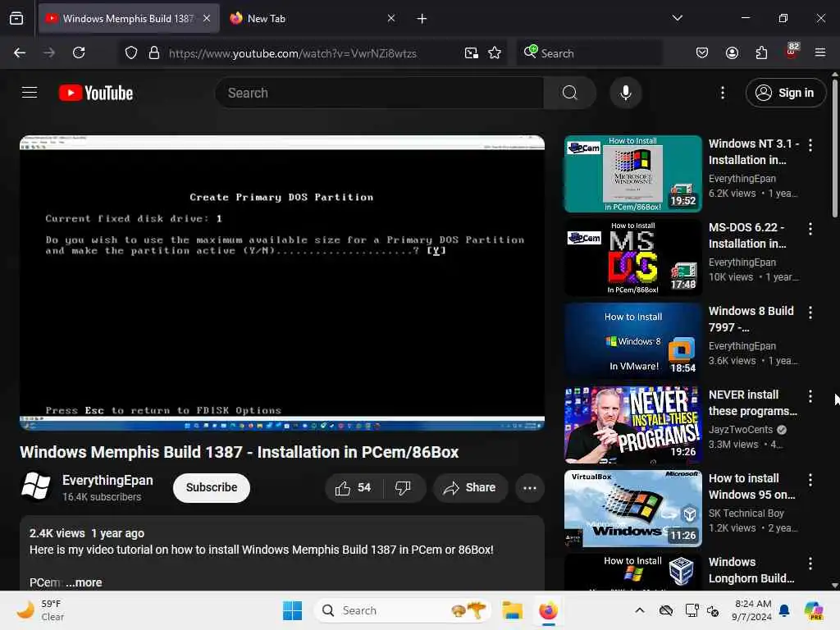The height and width of the screenshot is (630, 840).
Task: Open weather widget showing 59°F
Action: click(x=40, y=610)
